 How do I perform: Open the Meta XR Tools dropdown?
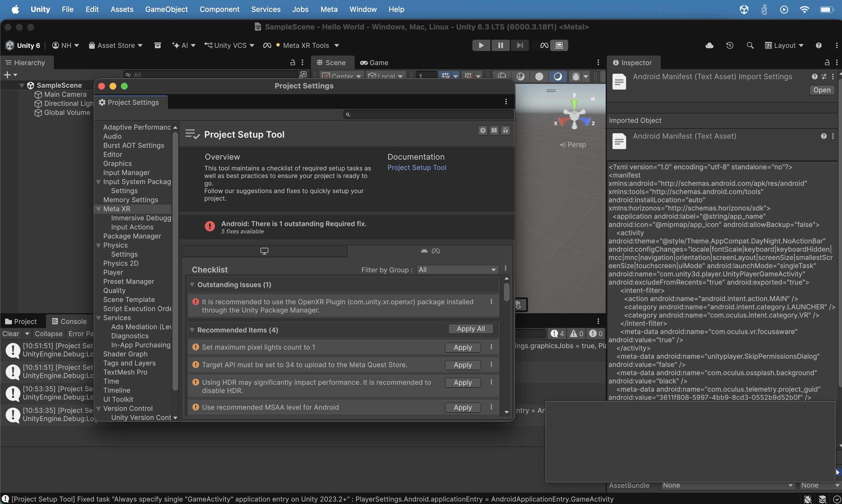pos(302,45)
